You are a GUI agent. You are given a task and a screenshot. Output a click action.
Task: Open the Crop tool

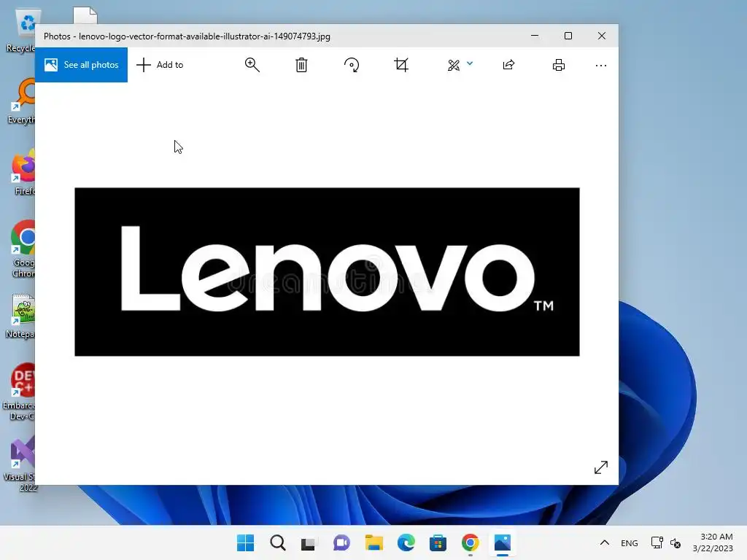pyautogui.click(x=401, y=65)
